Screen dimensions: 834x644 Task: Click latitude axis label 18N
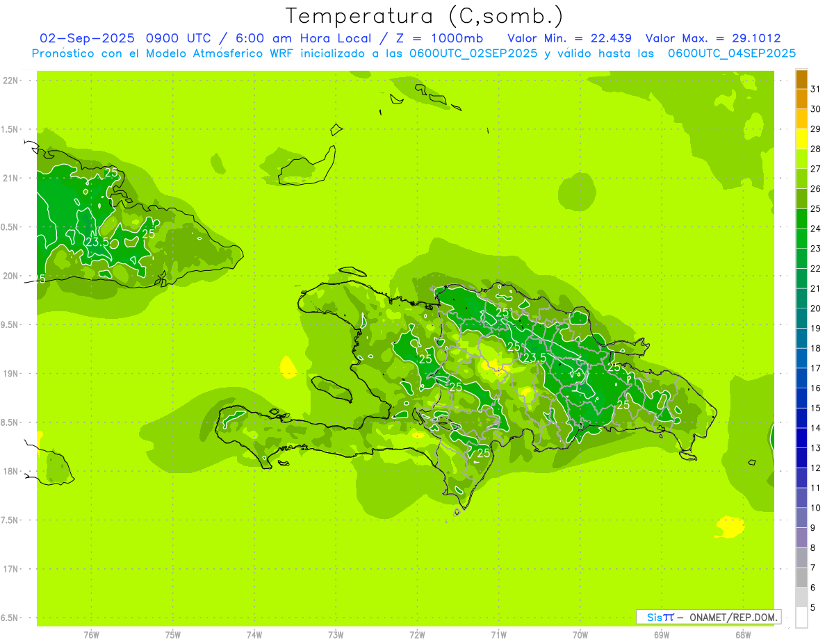pyautogui.click(x=10, y=472)
